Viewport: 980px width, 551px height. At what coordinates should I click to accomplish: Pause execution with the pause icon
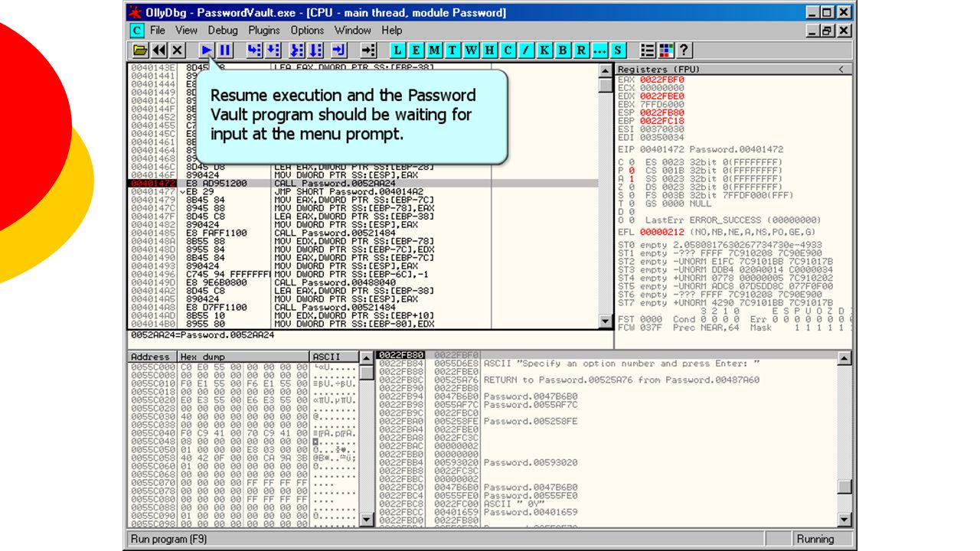pyautogui.click(x=224, y=51)
